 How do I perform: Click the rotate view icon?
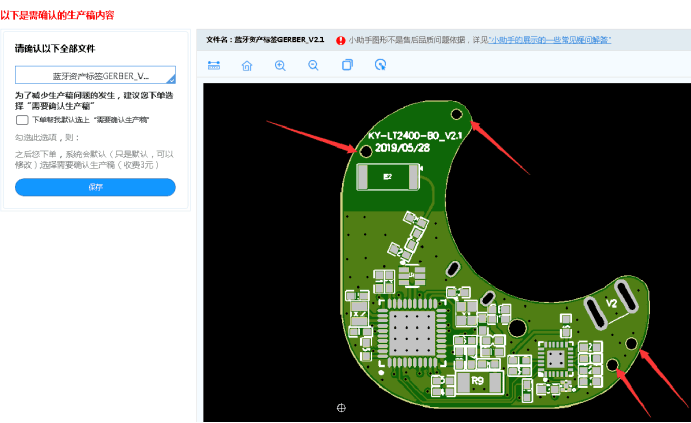coord(380,65)
